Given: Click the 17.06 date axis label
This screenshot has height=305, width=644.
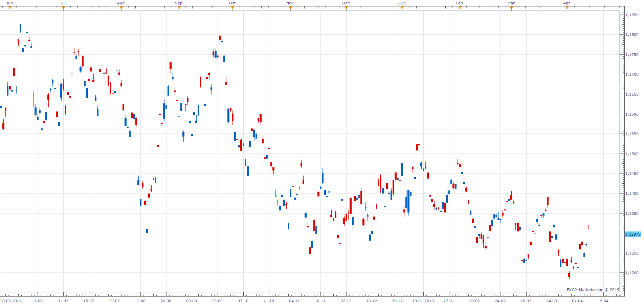Looking at the screenshot, I should (x=37, y=301).
